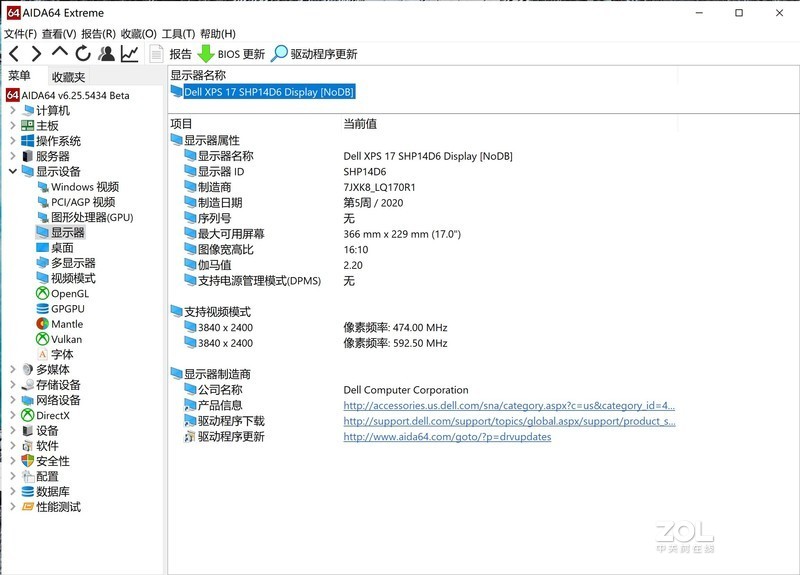Switch to the 收藏夹 tab
The height and width of the screenshot is (575, 800).
pos(68,77)
